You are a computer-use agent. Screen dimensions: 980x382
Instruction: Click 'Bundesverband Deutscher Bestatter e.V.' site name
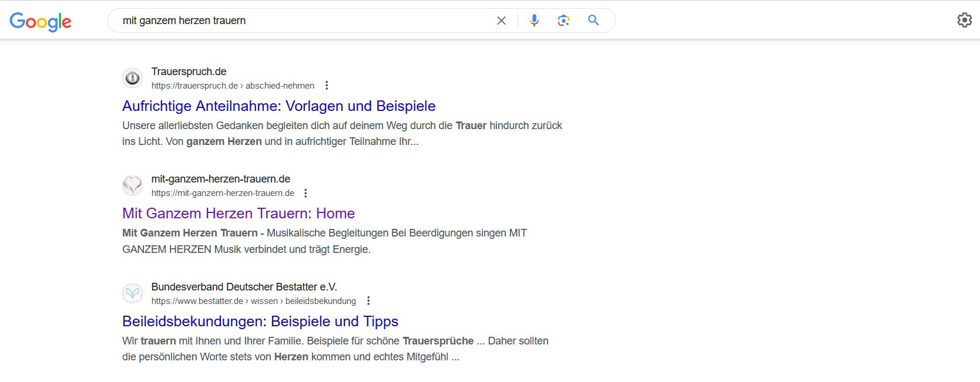[244, 287]
